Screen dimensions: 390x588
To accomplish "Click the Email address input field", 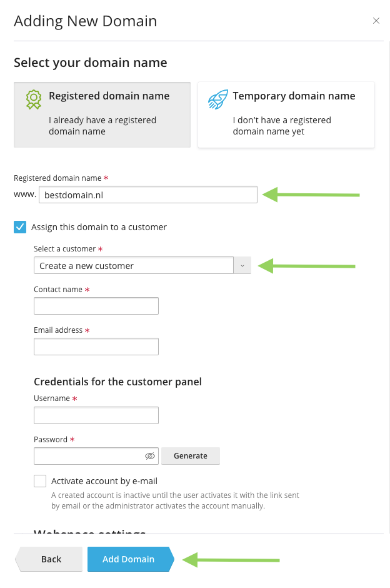I will click(96, 347).
